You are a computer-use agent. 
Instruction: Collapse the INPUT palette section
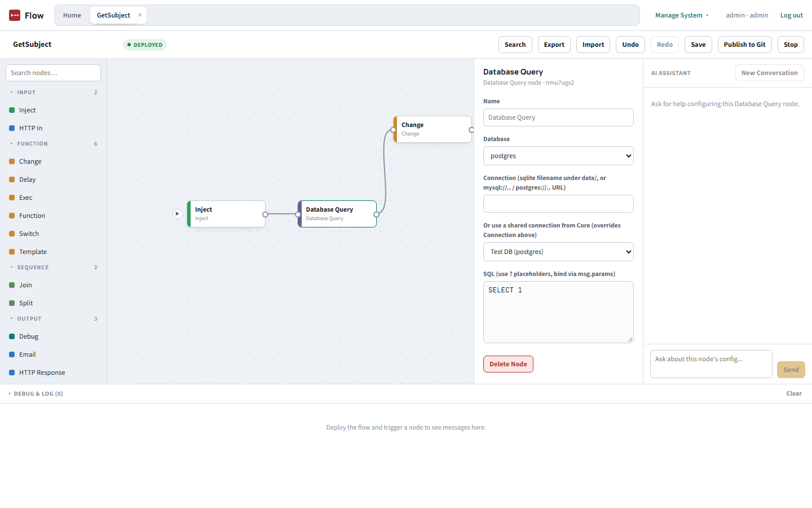coord(53,93)
